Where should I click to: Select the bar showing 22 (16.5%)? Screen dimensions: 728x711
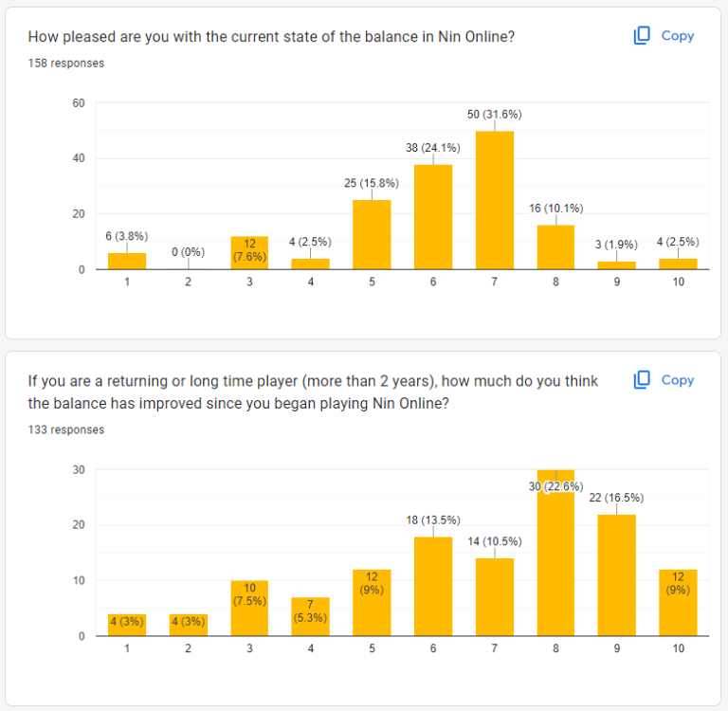click(x=616, y=575)
